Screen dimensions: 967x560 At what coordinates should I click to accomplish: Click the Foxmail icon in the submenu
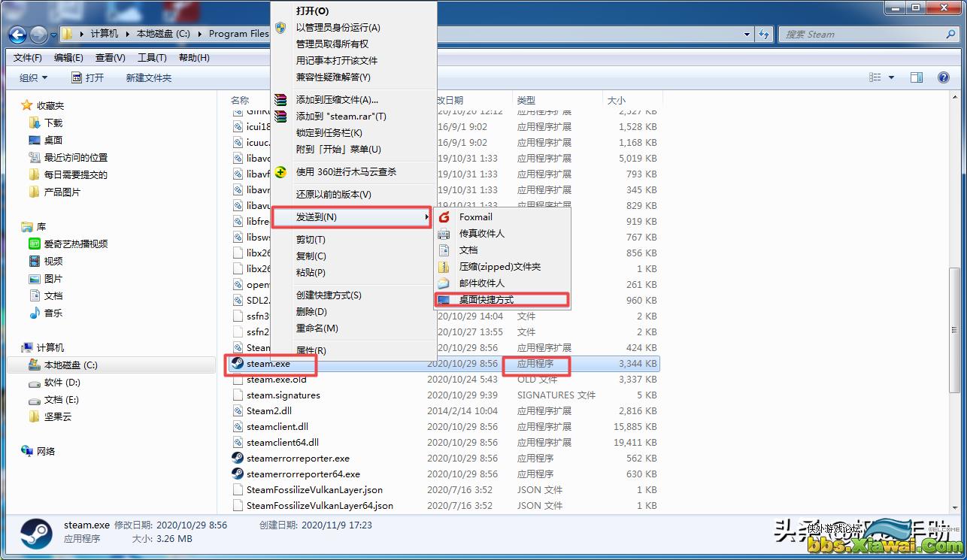click(x=444, y=217)
